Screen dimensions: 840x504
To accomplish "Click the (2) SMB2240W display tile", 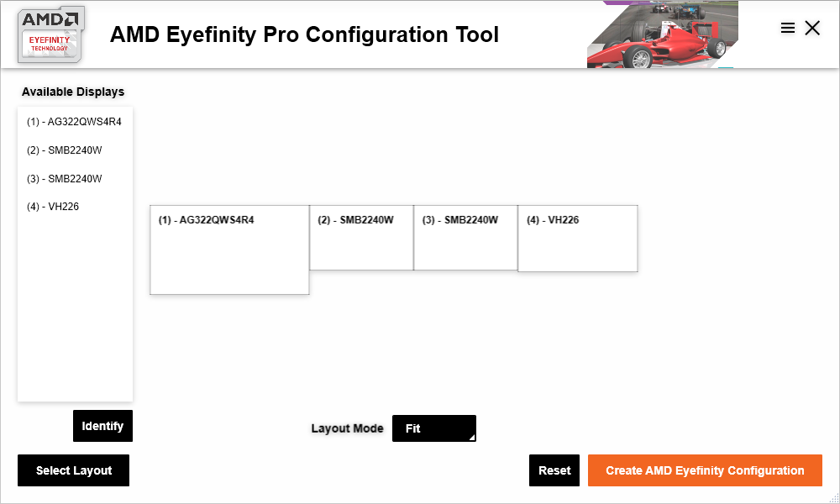I will 361,237.
